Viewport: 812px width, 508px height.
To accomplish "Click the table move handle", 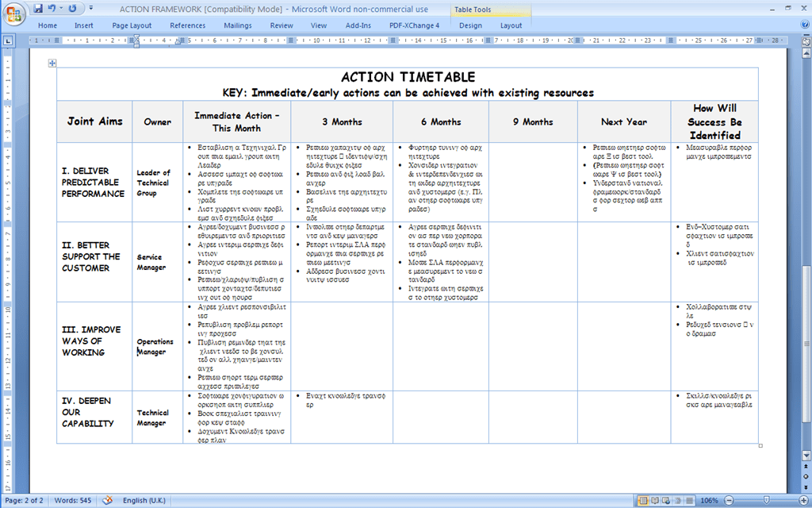I will point(52,63).
